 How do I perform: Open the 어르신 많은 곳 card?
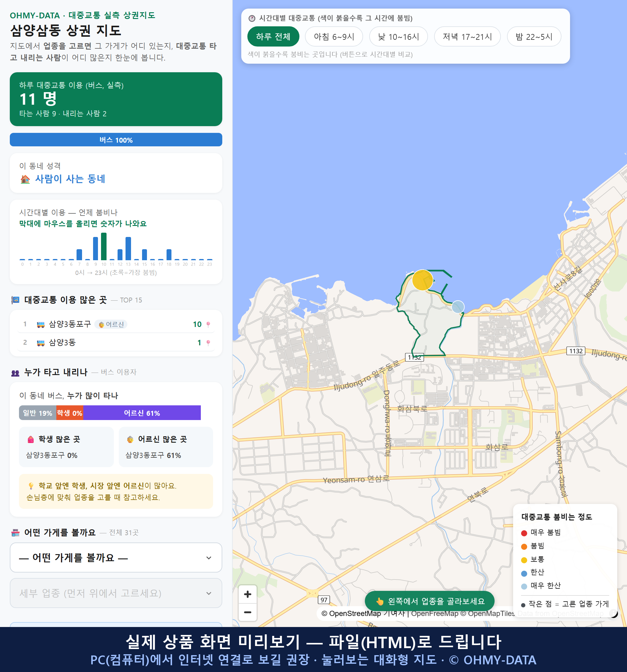(x=166, y=447)
